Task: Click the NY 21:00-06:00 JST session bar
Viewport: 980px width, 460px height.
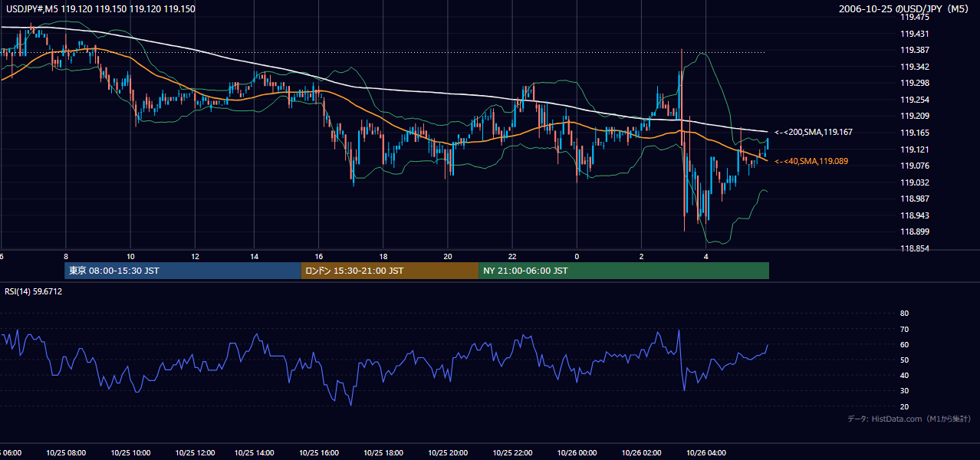Action: click(623, 271)
